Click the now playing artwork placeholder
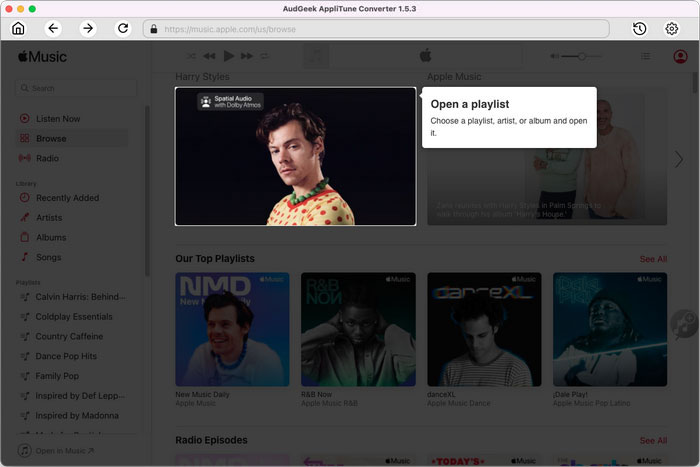 pos(316,56)
